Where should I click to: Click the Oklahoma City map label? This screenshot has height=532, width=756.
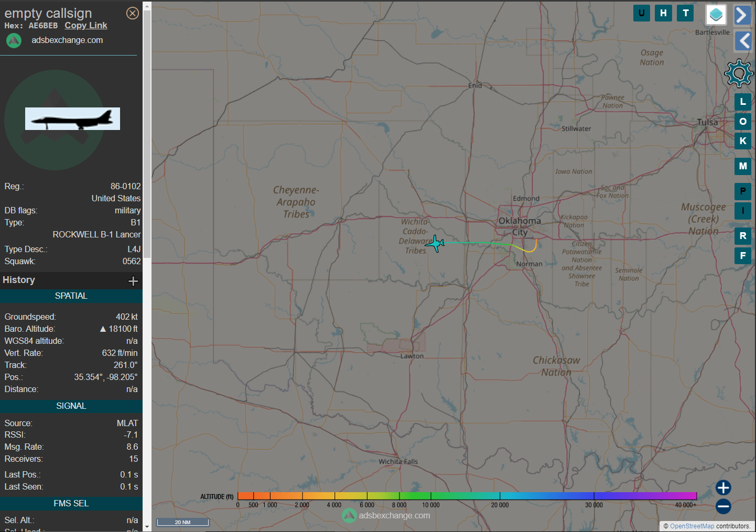[520, 226]
